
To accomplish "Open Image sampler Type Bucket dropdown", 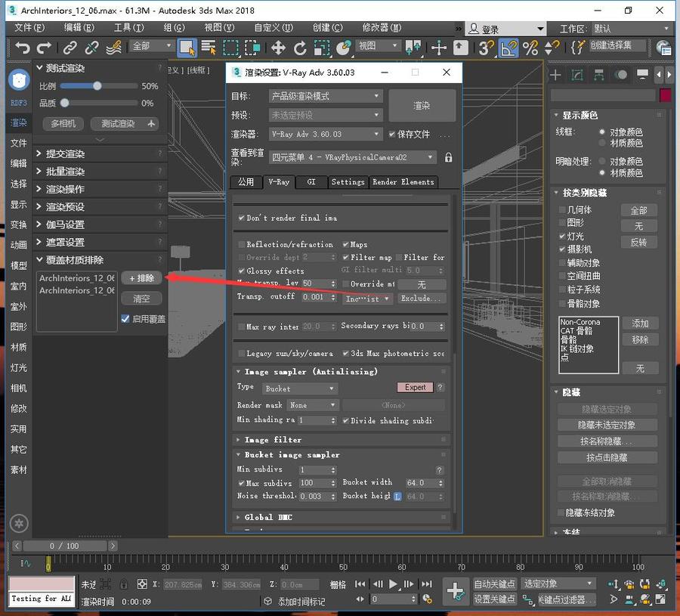I will [300, 388].
